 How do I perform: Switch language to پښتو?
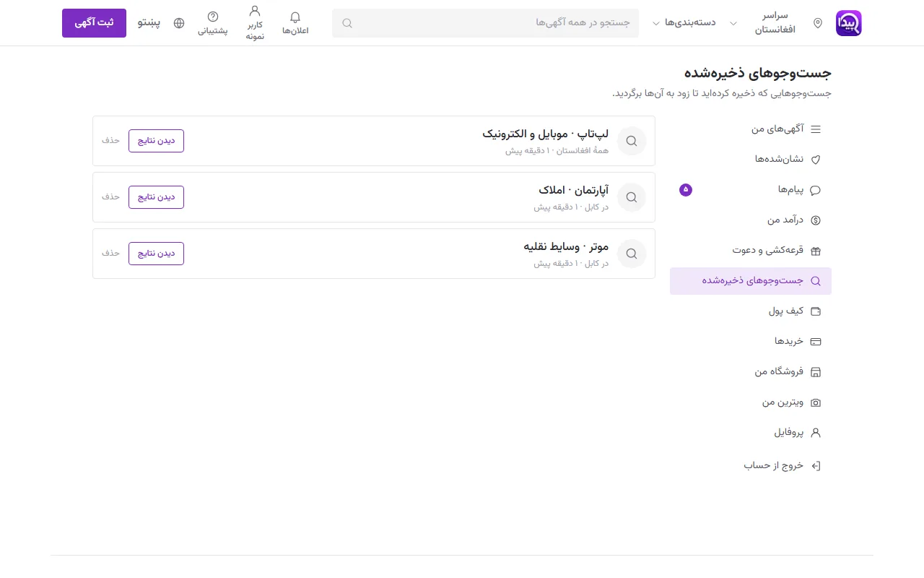tap(149, 23)
